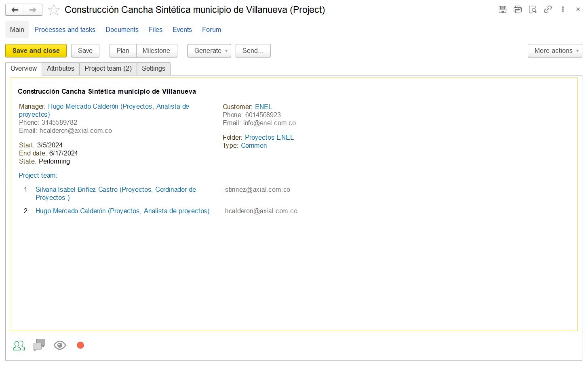Open the Attributes tab
The height and width of the screenshot is (365, 588).
(61, 69)
